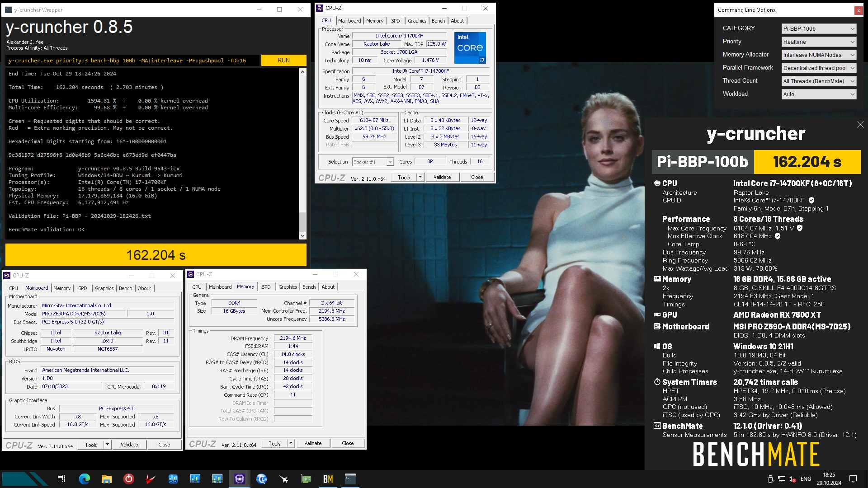Click the ENG language indicator in tray

(x=806, y=479)
